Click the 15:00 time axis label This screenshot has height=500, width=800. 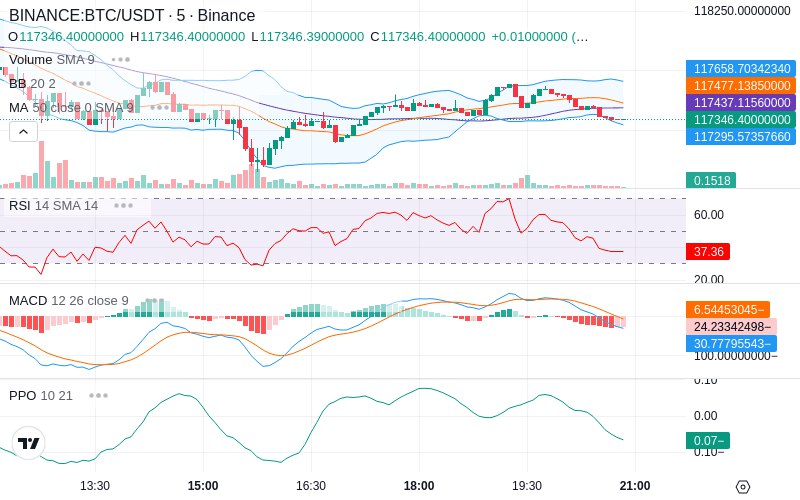[x=203, y=486]
